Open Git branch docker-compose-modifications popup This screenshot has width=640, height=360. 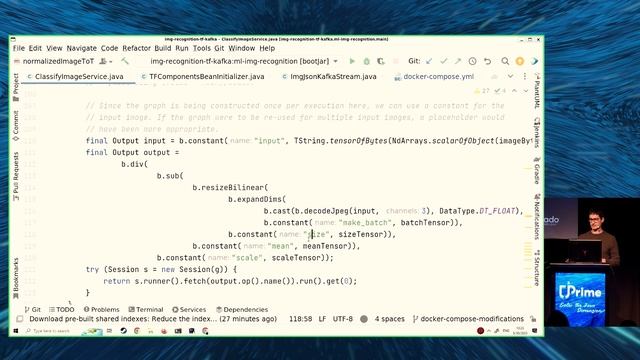[468, 319]
